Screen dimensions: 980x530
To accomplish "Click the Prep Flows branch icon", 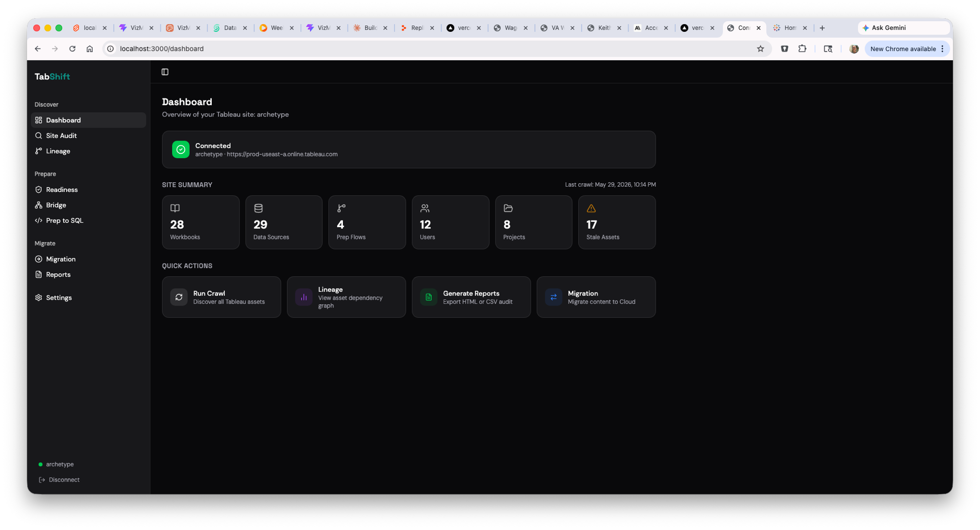I will pos(342,208).
